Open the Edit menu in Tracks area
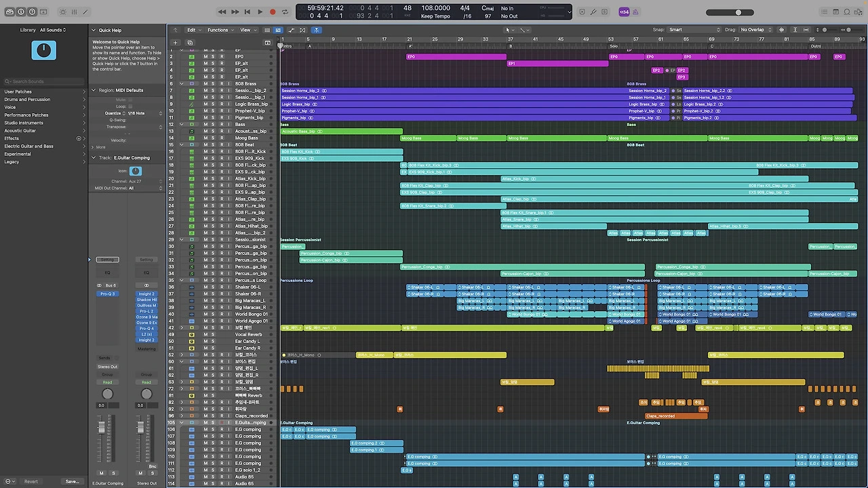This screenshot has width=868, height=488. [194, 30]
